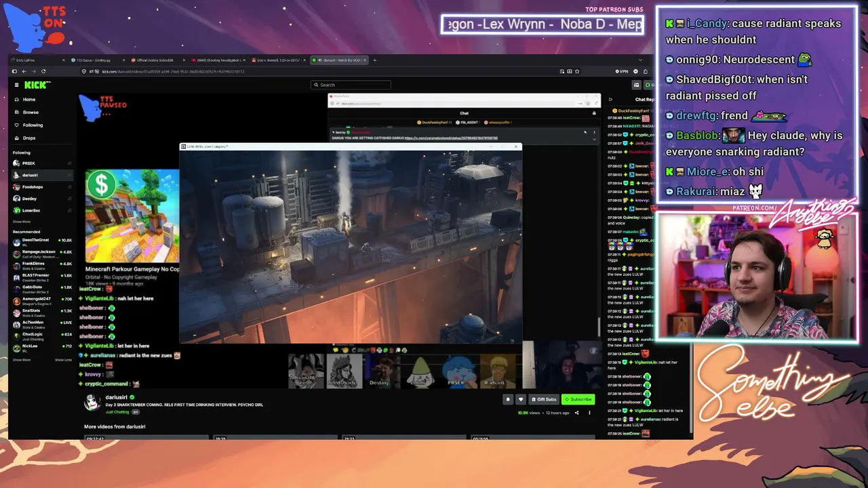Open Following in the Kick sidebar
The width and height of the screenshot is (868, 488).
tap(41, 125)
